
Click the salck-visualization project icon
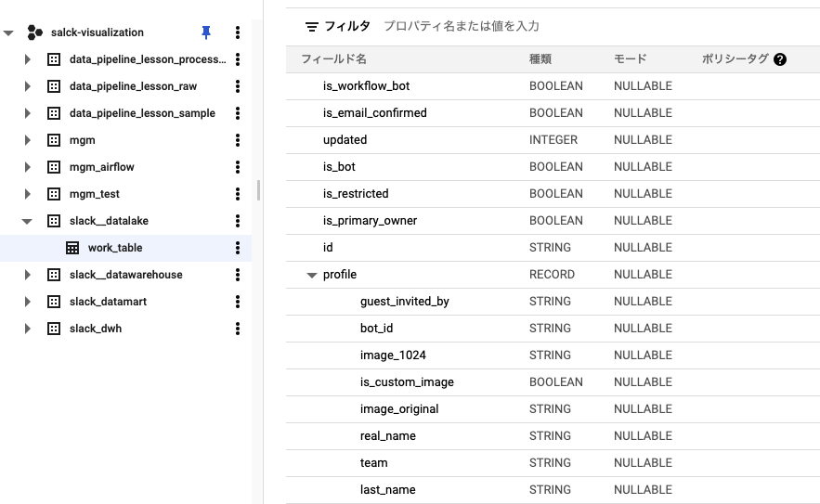[x=34, y=32]
